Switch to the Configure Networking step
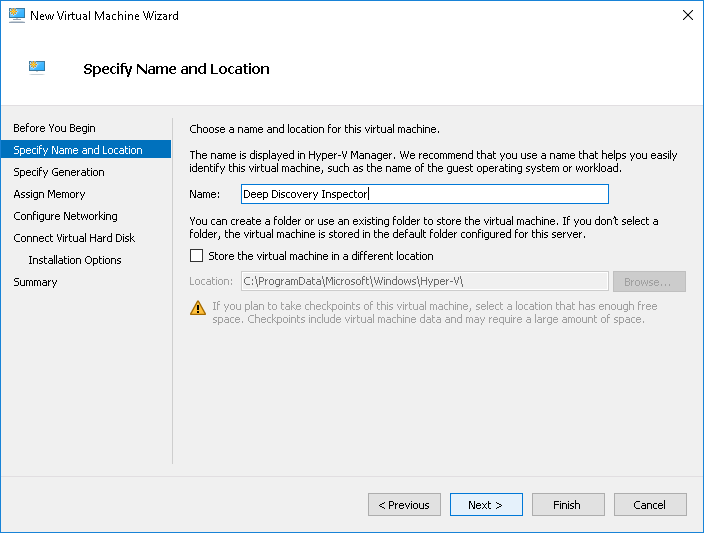 click(65, 216)
